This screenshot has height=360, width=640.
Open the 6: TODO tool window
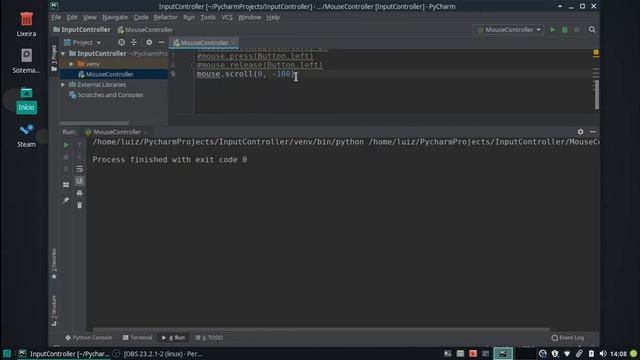pos(209,338)
